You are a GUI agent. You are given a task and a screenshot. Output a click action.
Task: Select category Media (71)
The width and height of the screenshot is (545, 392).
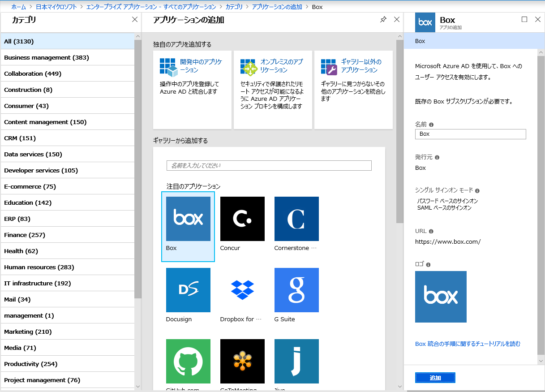coord(68,348)
